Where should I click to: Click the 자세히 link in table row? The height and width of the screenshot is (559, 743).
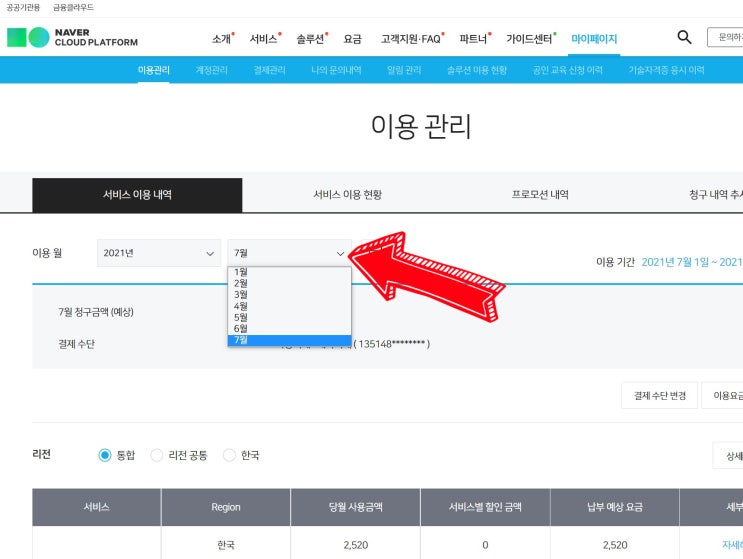coord(732,545)
